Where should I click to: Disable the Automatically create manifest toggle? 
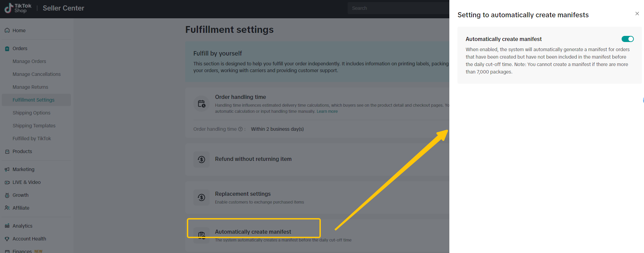(x=627, y=39)
